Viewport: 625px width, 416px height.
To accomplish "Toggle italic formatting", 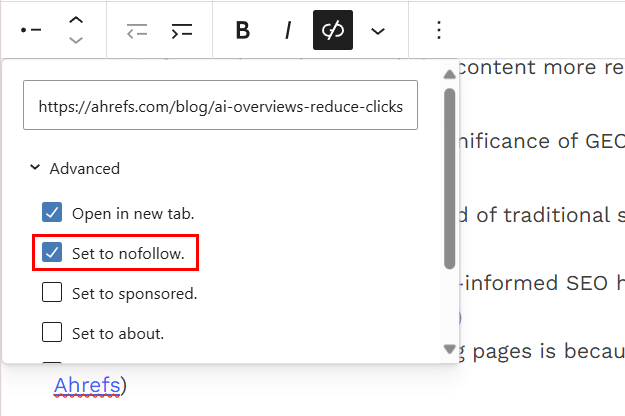I will (288, 30).
